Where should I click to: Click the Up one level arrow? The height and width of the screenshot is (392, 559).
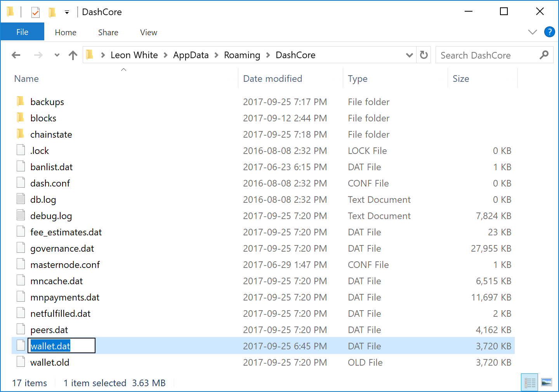point(73,55)
